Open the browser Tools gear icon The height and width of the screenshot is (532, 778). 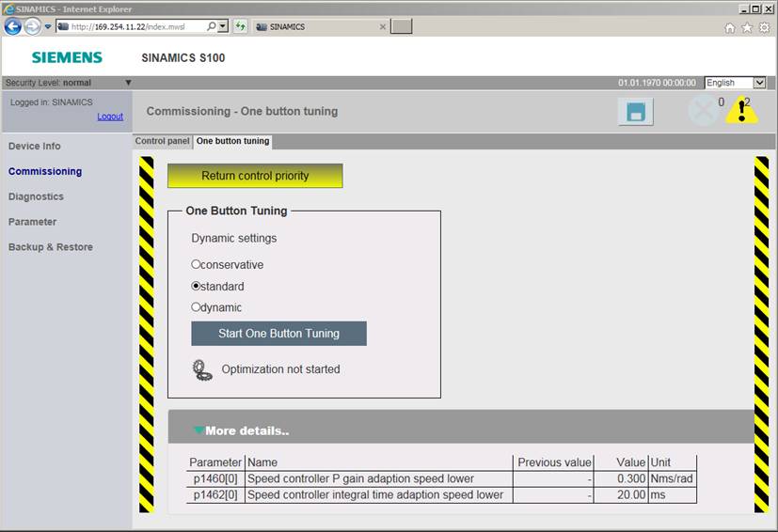click(765, 28)
